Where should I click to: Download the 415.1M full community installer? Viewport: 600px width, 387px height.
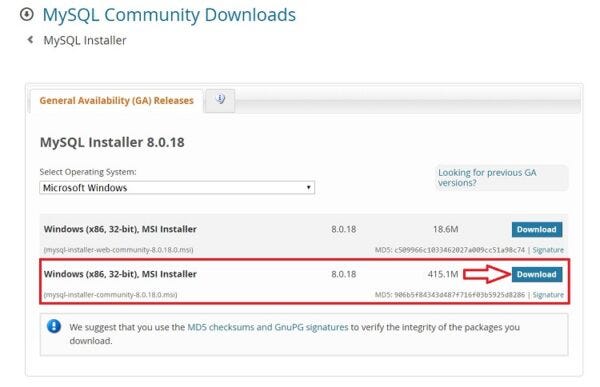pos(537,274)
